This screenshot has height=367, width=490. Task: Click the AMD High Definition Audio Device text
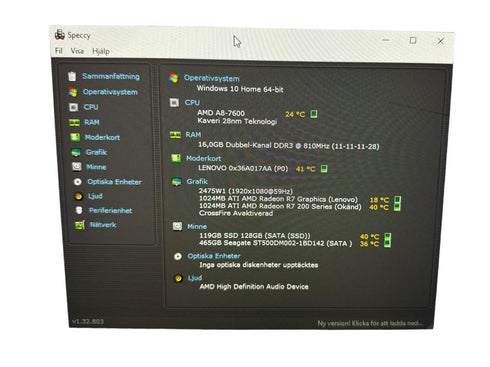pos(254,287)
